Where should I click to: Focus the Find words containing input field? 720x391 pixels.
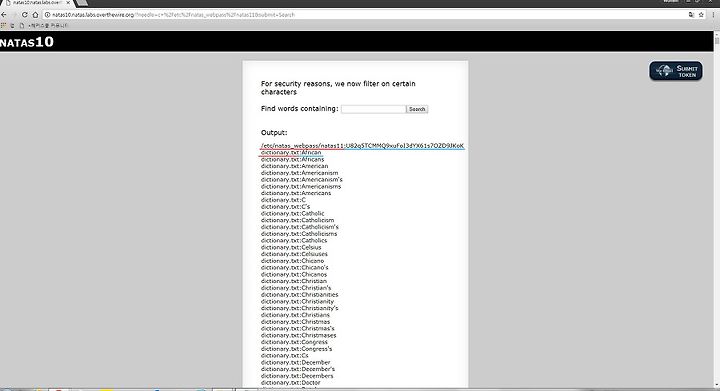point(373,109)
